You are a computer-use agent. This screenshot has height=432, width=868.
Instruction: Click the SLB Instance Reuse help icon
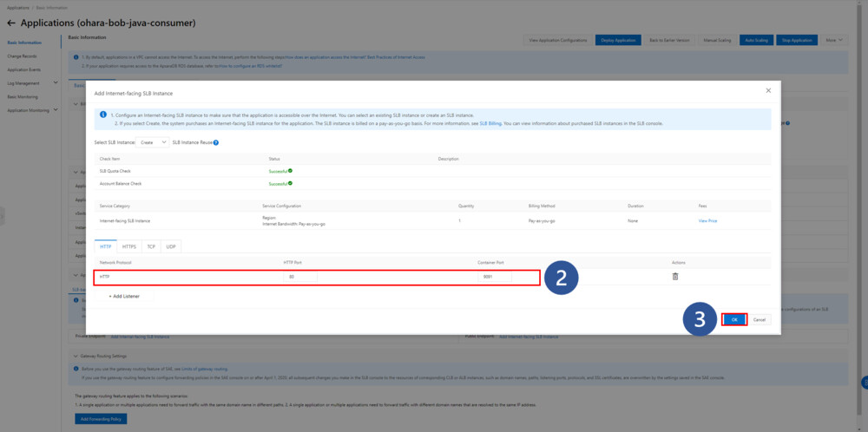215,142
